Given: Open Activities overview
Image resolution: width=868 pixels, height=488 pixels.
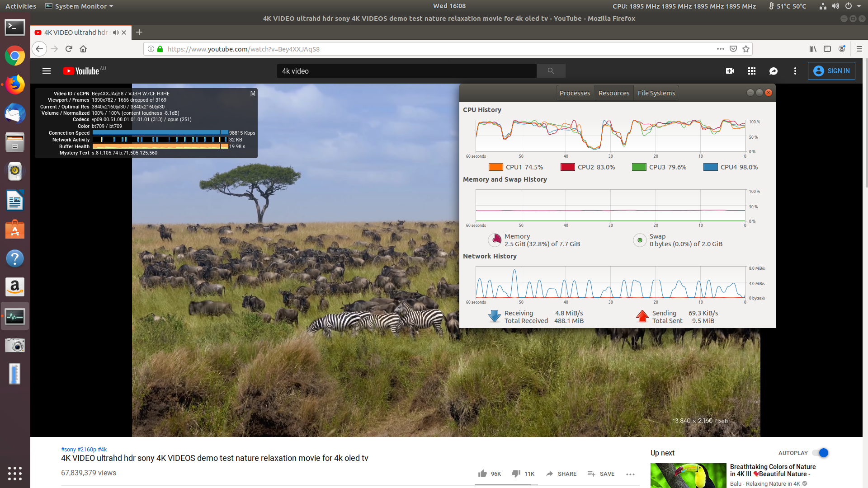Looking at the screenshot, I should click(21, 6).
